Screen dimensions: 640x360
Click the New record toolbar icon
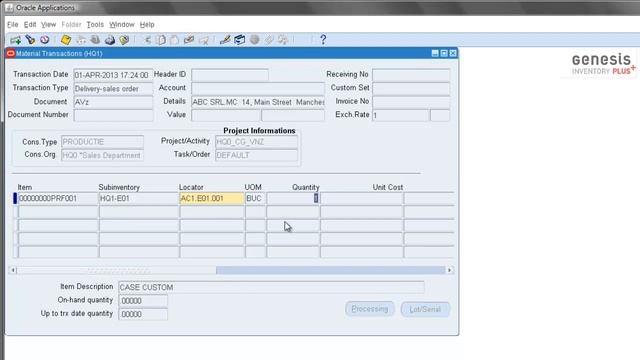[x=16, y=40]
